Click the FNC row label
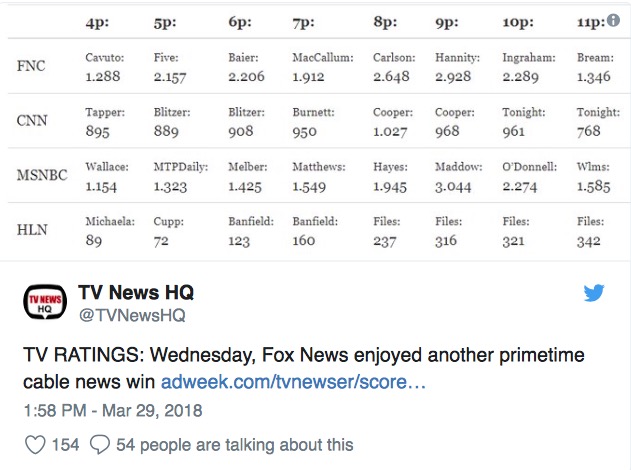 click(31, 66)
